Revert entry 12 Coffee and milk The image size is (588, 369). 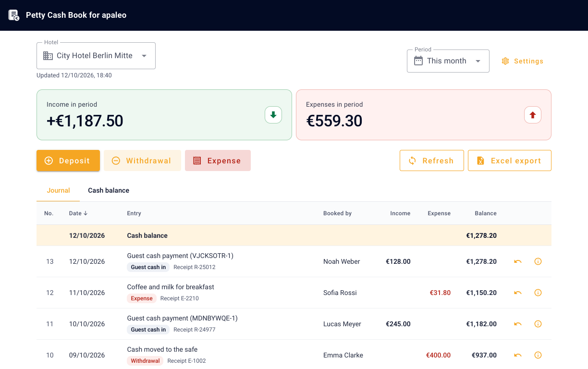pos(517,293)
